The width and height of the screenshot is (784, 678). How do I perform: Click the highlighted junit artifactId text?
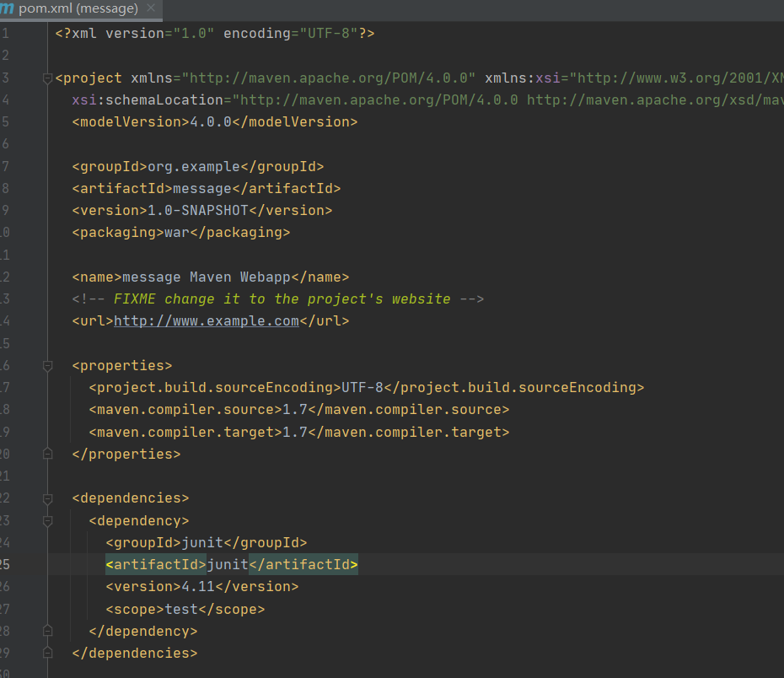(x=228, y=564)
